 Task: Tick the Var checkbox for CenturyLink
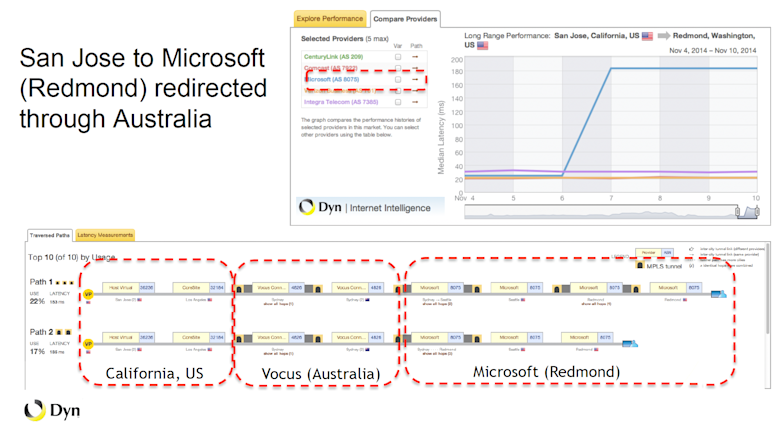398,57
